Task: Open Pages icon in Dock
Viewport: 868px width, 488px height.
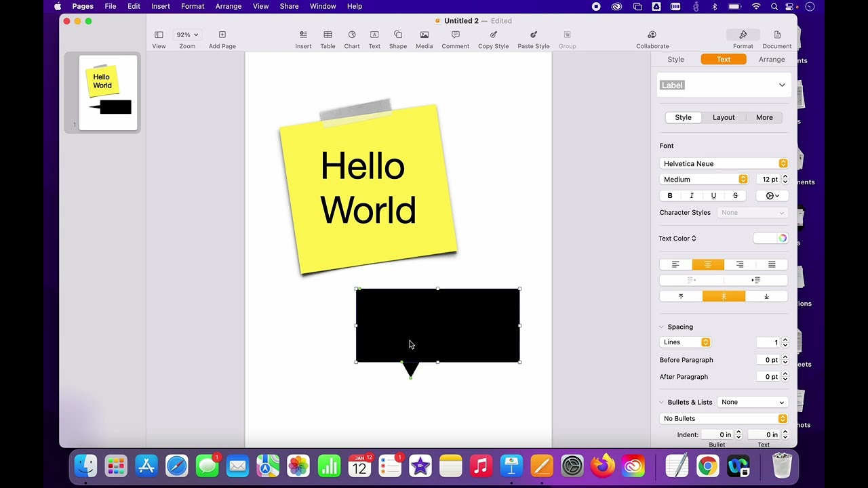Action: click(x=542, y=466)
